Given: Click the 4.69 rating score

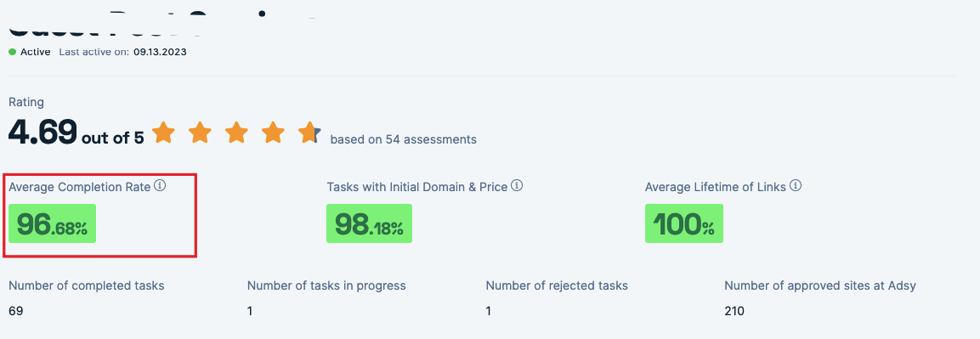Looking at the screenshot, I should 42,132.
